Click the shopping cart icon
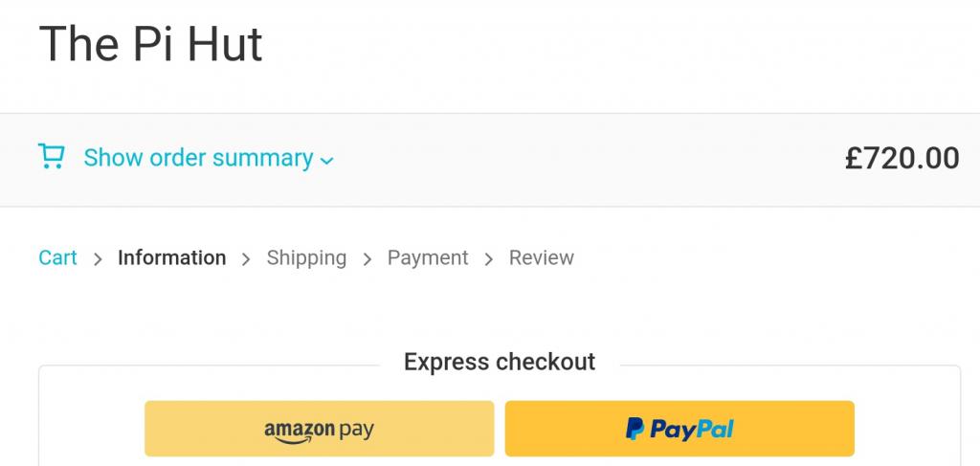 pyautogui.click(x=51, y=157)
